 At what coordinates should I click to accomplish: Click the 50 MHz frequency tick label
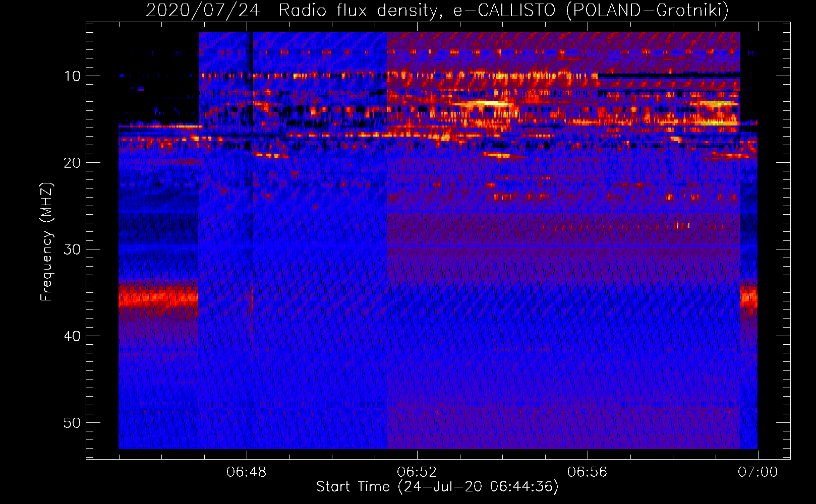73,423
